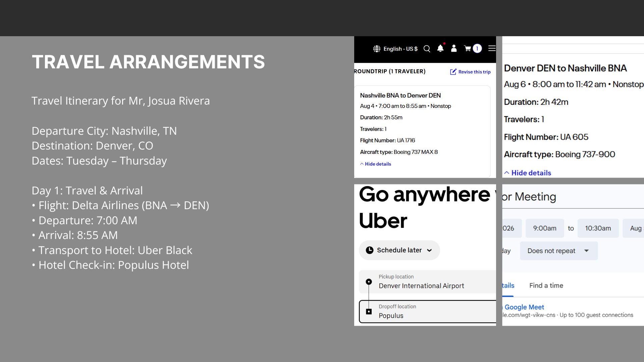
Task: Open the Does not repeat dropdown
Action: pos(559,251)
